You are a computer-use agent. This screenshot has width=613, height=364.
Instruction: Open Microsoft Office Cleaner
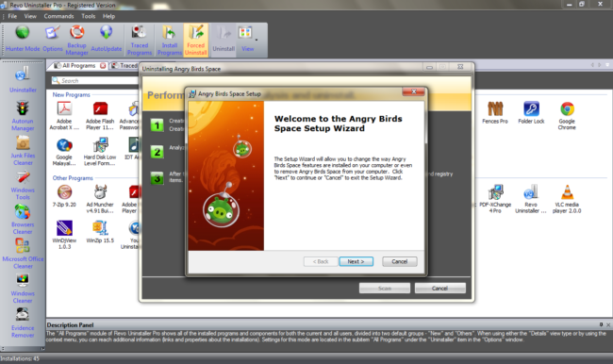[x=23, y=254]
